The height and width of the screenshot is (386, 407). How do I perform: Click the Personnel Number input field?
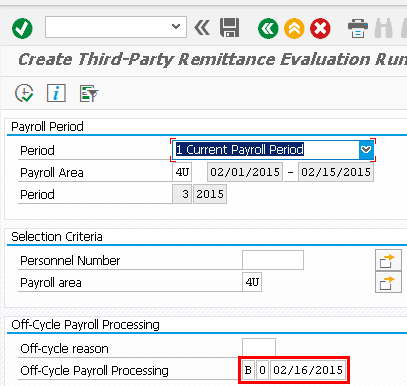click(273, 260)
